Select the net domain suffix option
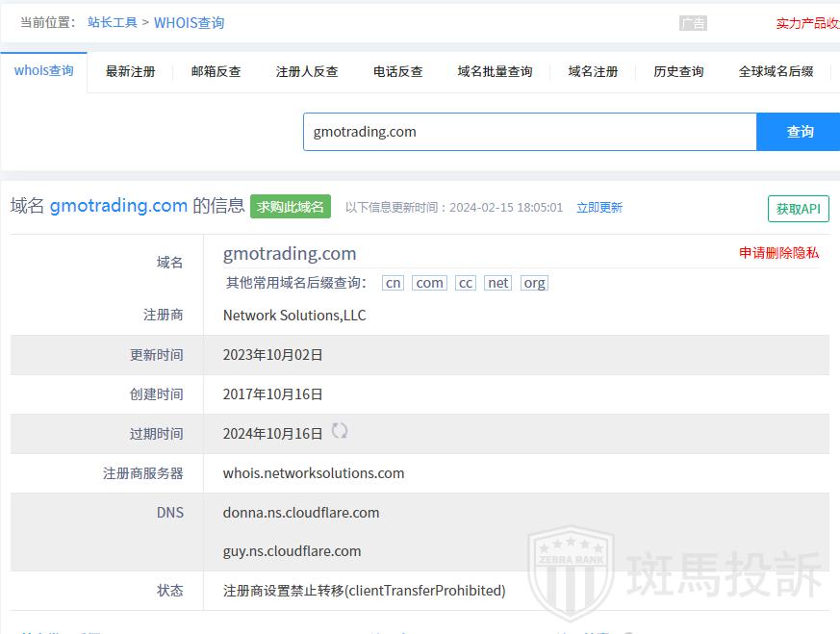Screen dimensions: 840x634 point(497,283)
